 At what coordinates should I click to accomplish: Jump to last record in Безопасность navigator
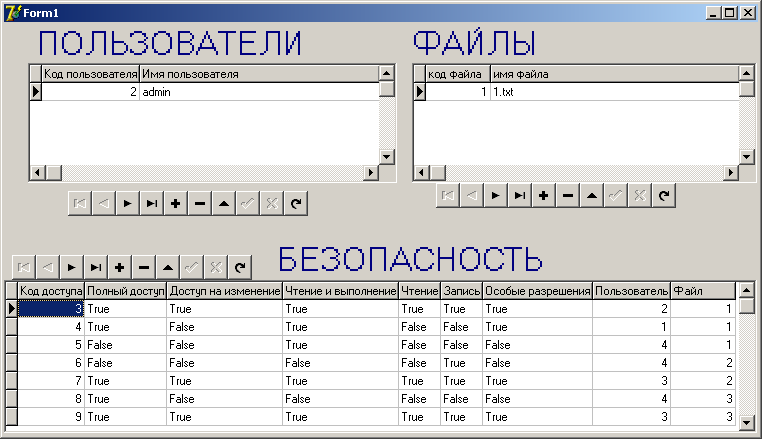(x=95, y=267)
